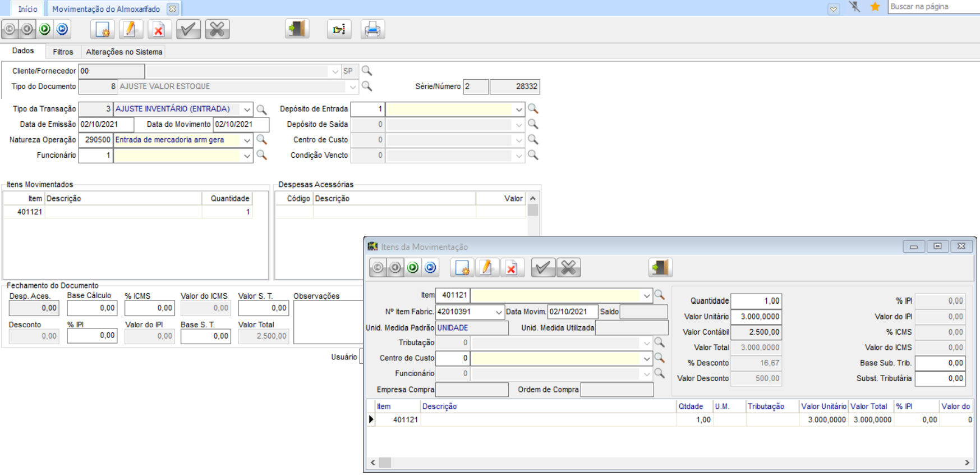
Task: Click exit door icon in Itens da Movimentação window
Action: pos(660,268)
